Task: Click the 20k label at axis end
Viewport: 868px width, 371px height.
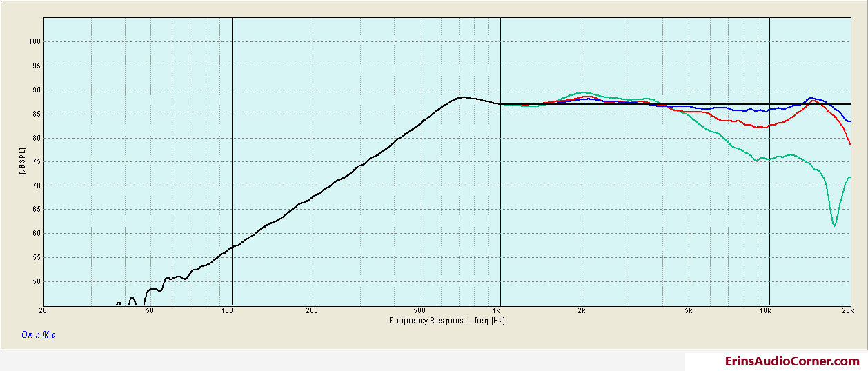Action: [x=847, y=311]
